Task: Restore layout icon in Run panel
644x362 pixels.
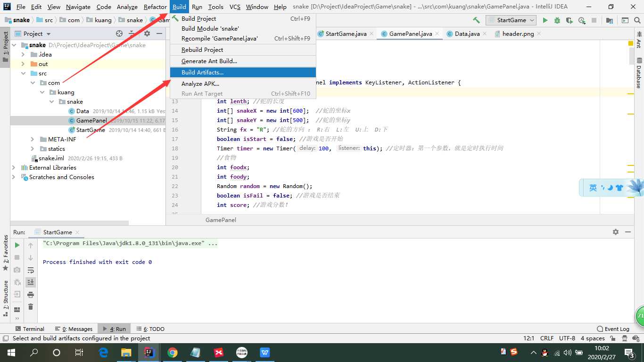Action: coord(17,310)
